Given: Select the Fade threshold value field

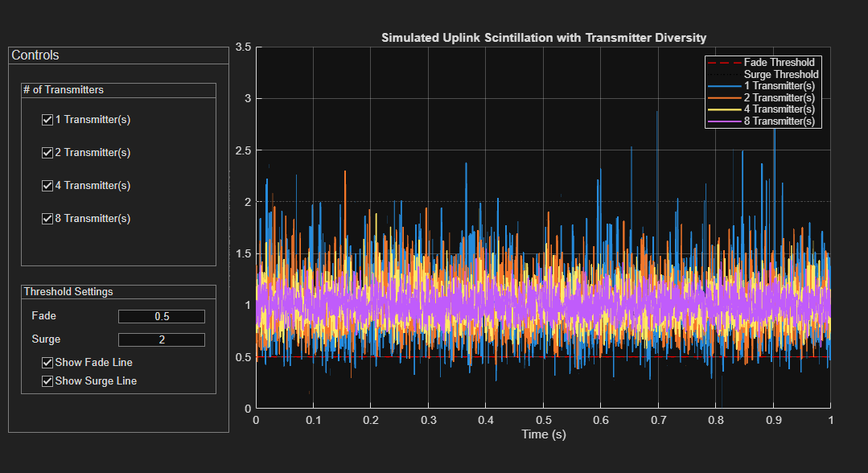Looking at the screenshot, I should [162, 316].
